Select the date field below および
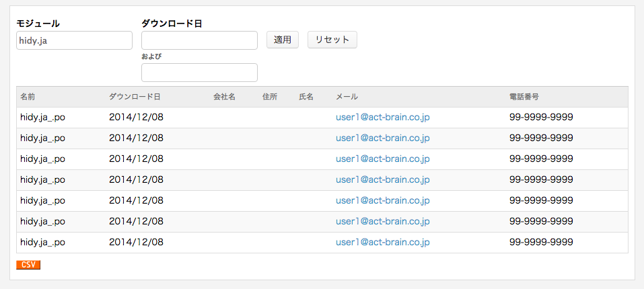Image resolution: width=644 pixels, height=289 pixels. point(199,73)
